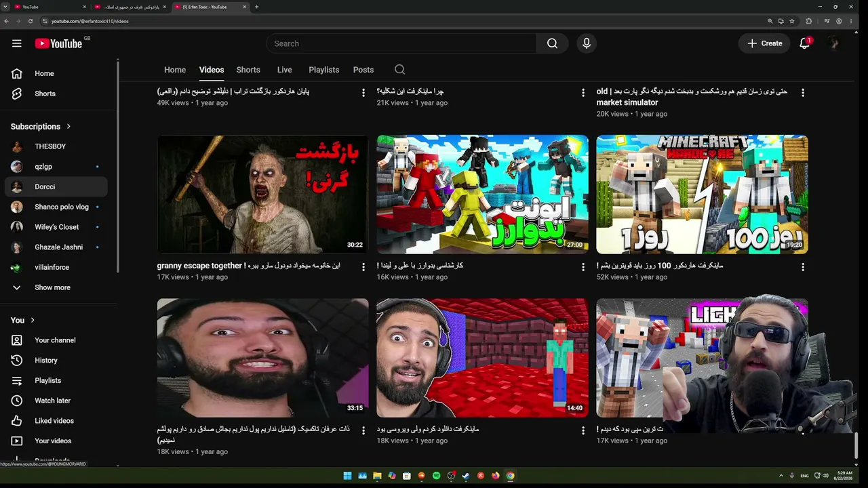Launch Spotify from the taskbar
This screenshot has height=488, width=868.
pos(436,476)
